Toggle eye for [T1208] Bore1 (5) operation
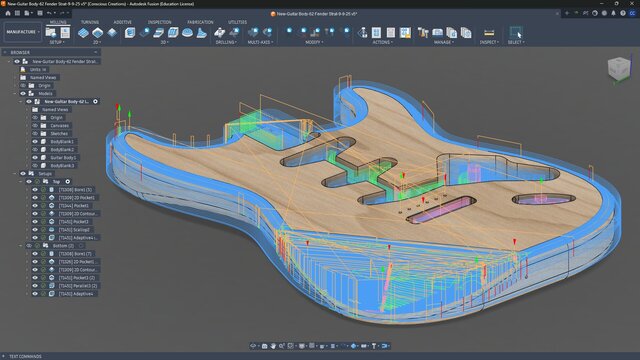The image size is (640, 360). [x=35, y=190]
